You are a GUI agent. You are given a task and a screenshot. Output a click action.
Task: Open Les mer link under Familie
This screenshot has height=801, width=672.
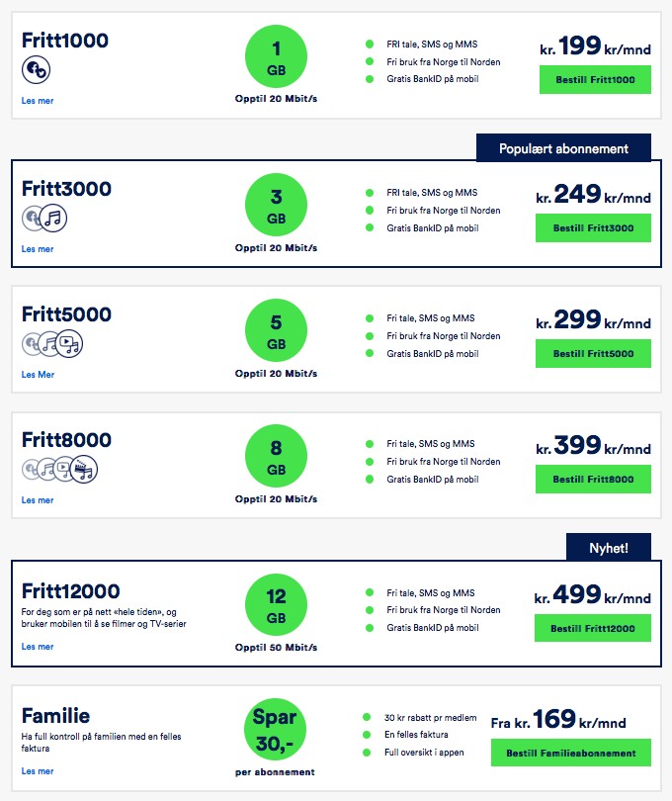(x=38, y=771)
